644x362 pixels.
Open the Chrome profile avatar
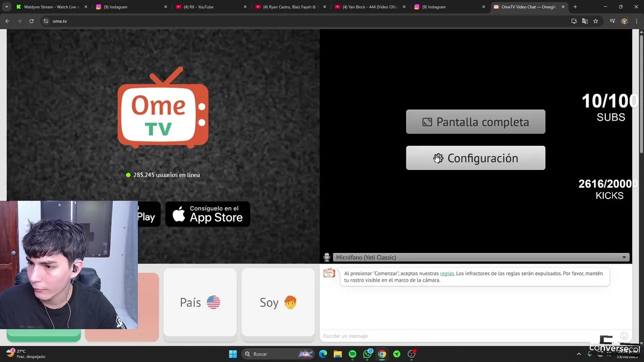[x=624, y=21]
